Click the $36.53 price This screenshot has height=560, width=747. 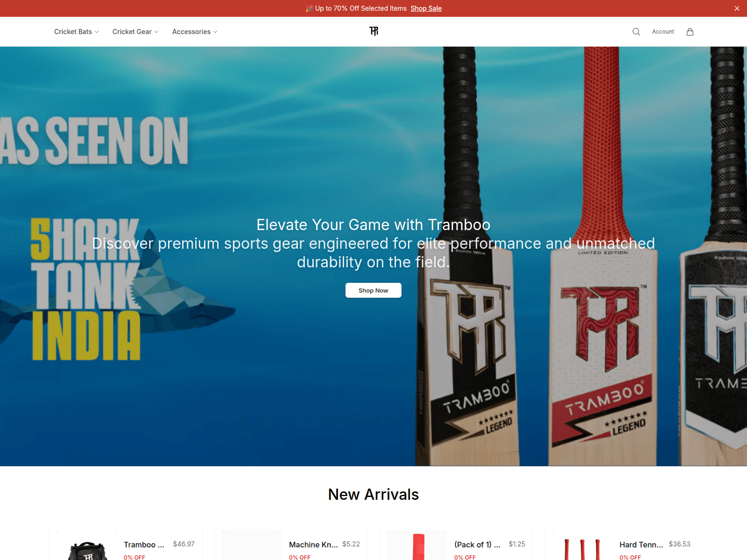(679, 544)
